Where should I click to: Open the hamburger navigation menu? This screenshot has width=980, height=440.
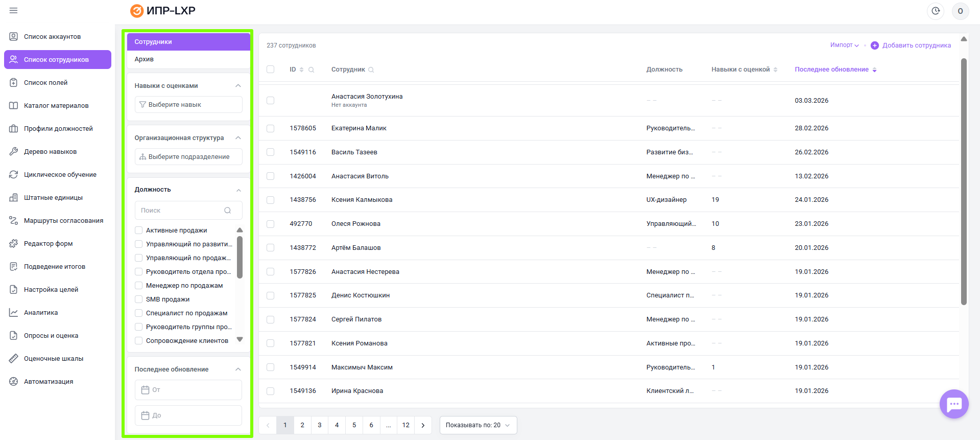[14, 11]
